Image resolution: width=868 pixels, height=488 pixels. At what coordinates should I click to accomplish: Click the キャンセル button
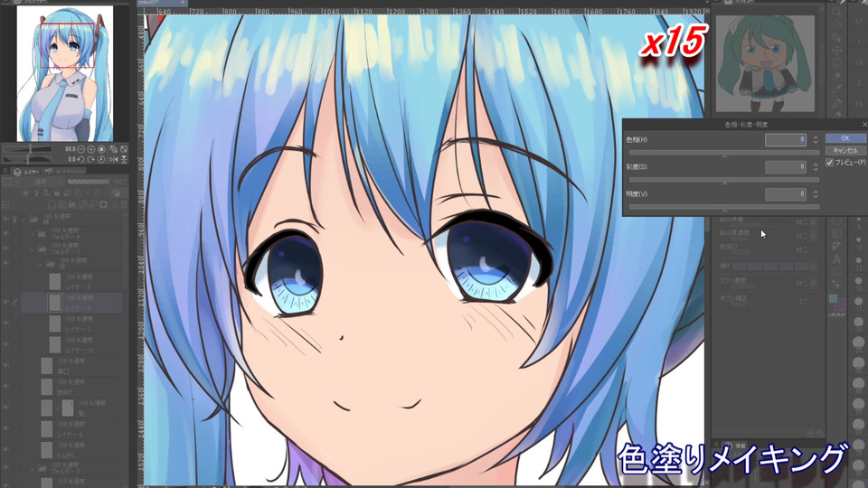click(845, 150)
